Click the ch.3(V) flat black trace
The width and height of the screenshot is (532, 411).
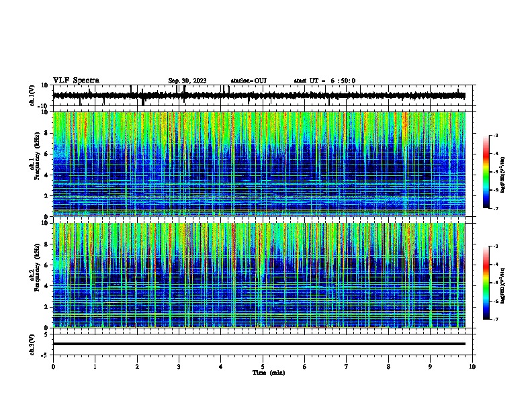pyautogui.click(x=259, y=344)
